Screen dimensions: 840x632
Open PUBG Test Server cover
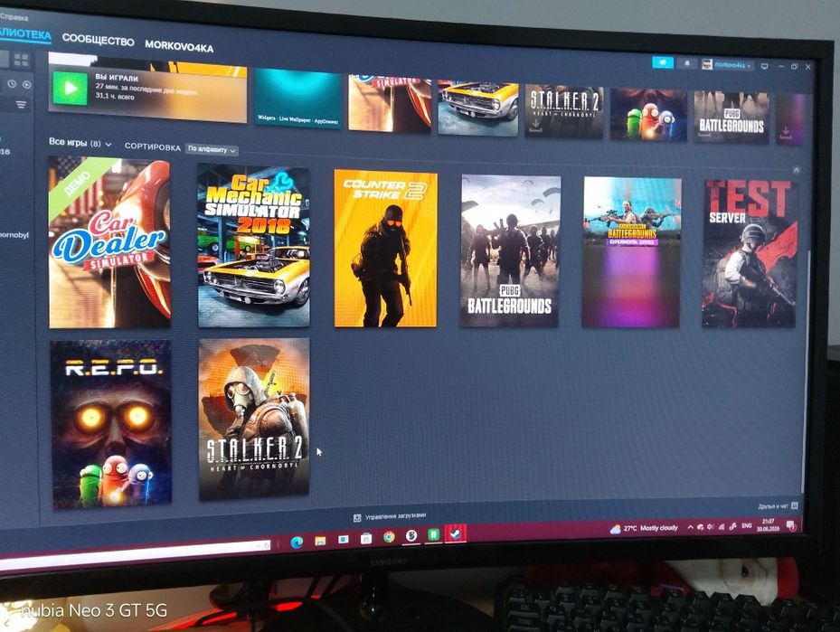click(x=750, y=254)
